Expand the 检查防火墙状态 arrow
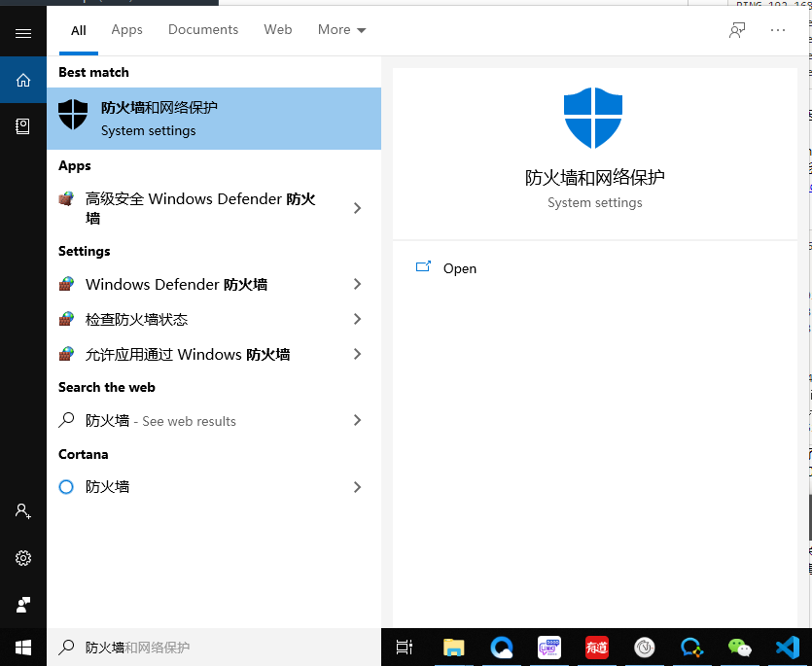This screenshot has width=812, height=666. (357, 319)
